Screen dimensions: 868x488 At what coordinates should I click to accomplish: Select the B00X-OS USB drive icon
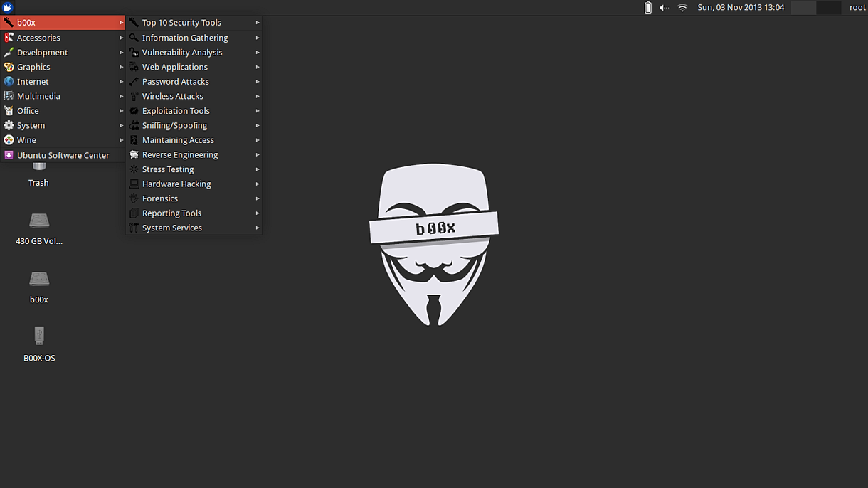(x=39, y=335)
